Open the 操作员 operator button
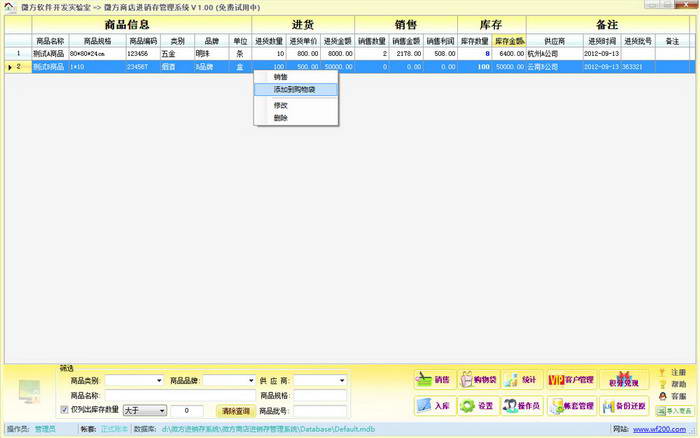 click(x=522, y=405)
